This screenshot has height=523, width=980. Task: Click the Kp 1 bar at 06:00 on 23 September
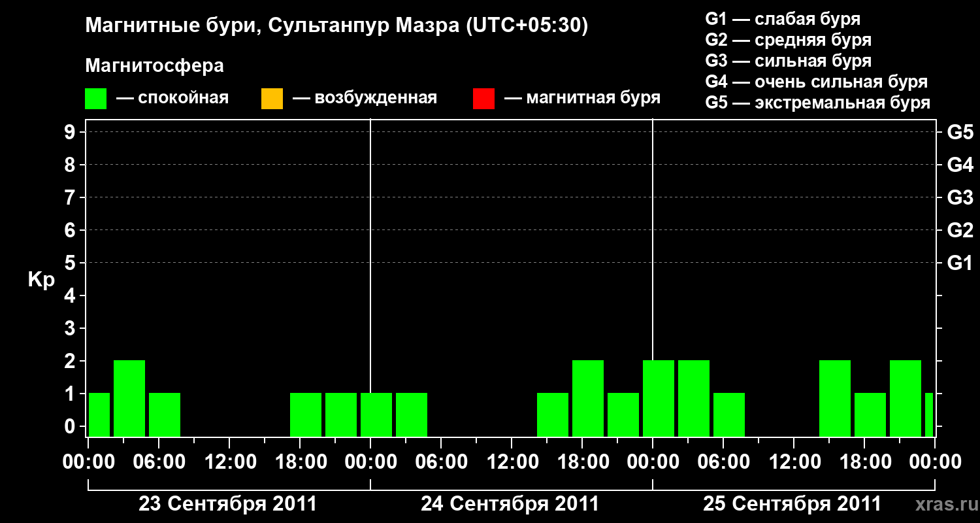tap(165, 414)
